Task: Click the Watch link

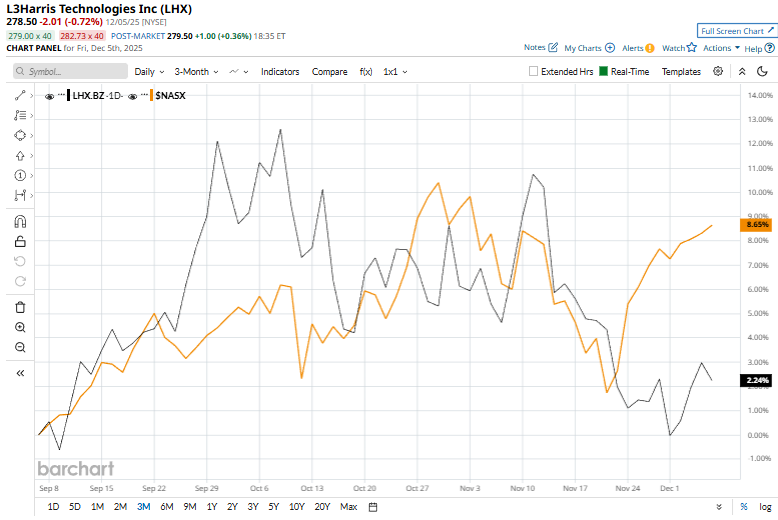Action: (x=673, y=48)
